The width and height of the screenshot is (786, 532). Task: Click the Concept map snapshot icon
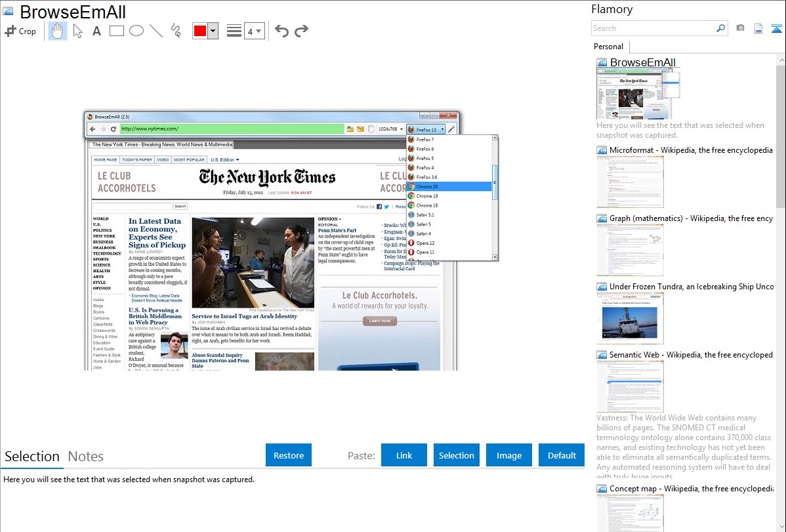602,489
